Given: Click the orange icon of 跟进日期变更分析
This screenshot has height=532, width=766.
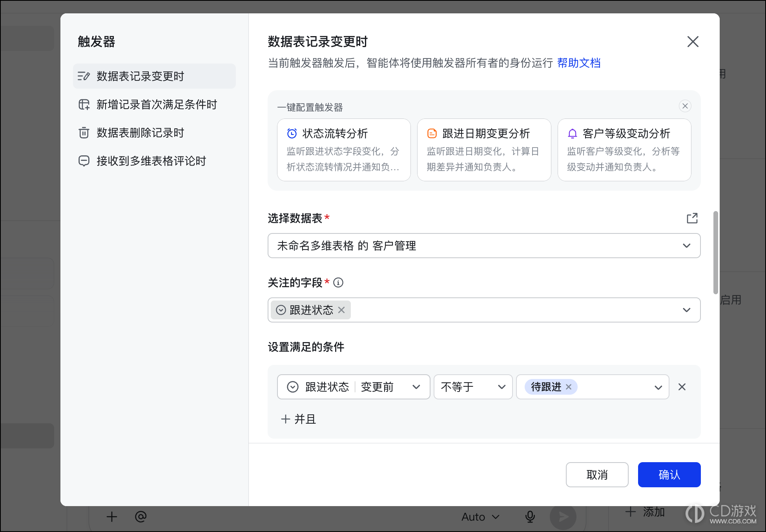Looking at the screenshot, I should (432, 134).
